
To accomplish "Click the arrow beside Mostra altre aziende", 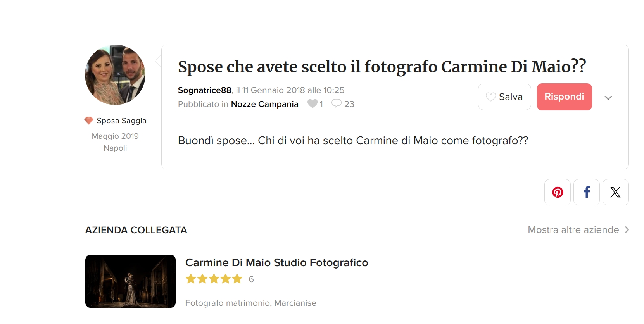I will coord(627,230).
